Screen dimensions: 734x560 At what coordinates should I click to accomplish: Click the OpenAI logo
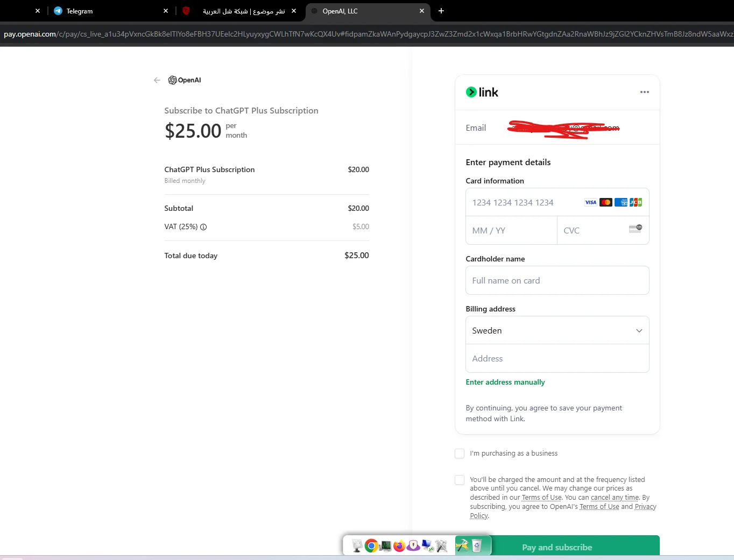click(x=185, y=80)
